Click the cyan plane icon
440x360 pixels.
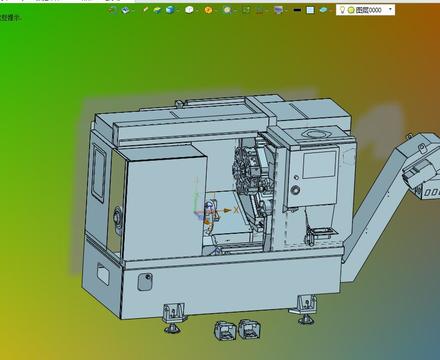click(323, 10)
